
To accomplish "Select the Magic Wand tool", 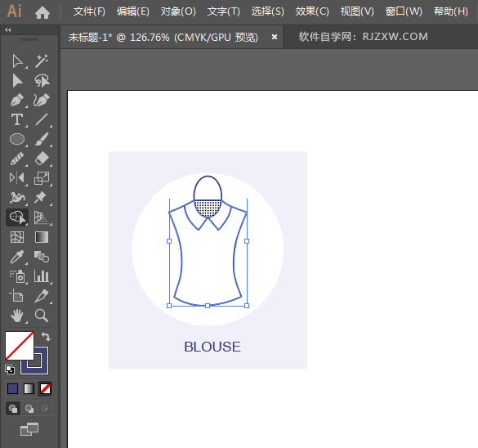I will click(42, 61).
